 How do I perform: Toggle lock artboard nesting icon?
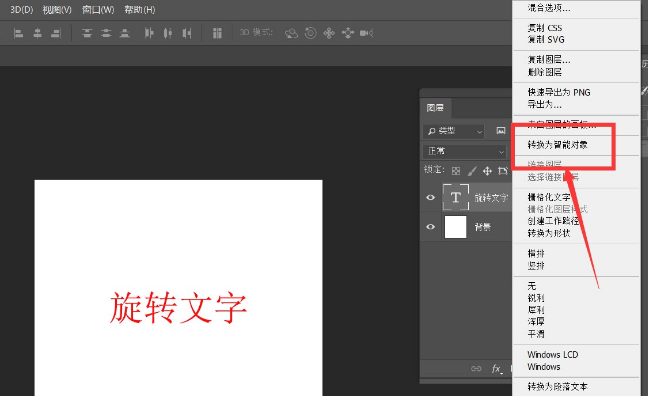[503, 171]
